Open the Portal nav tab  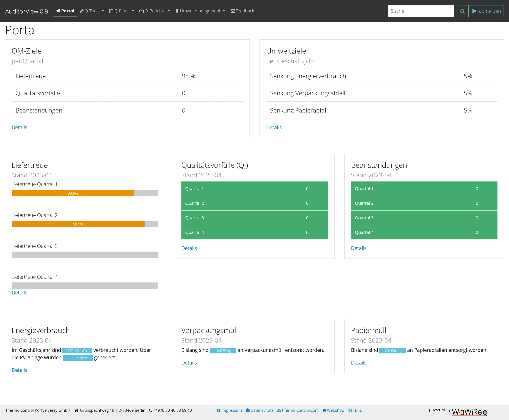click(x=65, y=11)
